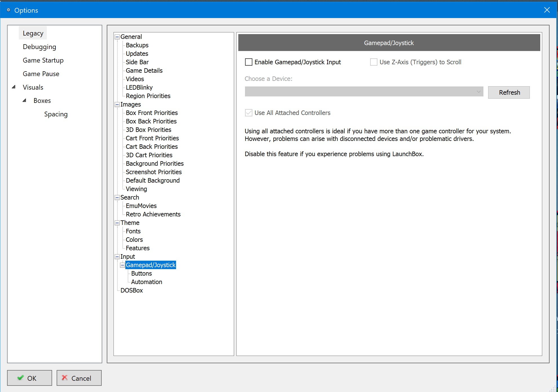Image resolution: width=558 pixels, height=392 pixels.
Task: Collapse the Visuals section arrow
Action: (14, 87)
